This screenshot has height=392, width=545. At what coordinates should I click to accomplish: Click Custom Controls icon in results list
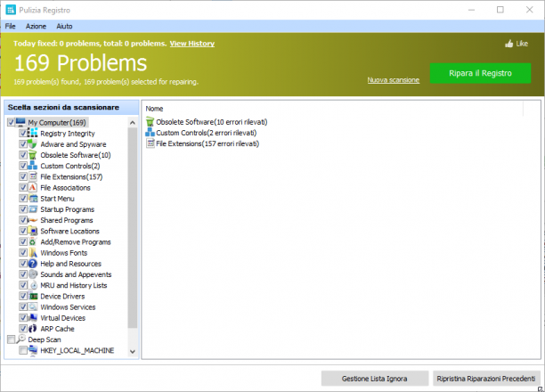(x=150, y=133)
